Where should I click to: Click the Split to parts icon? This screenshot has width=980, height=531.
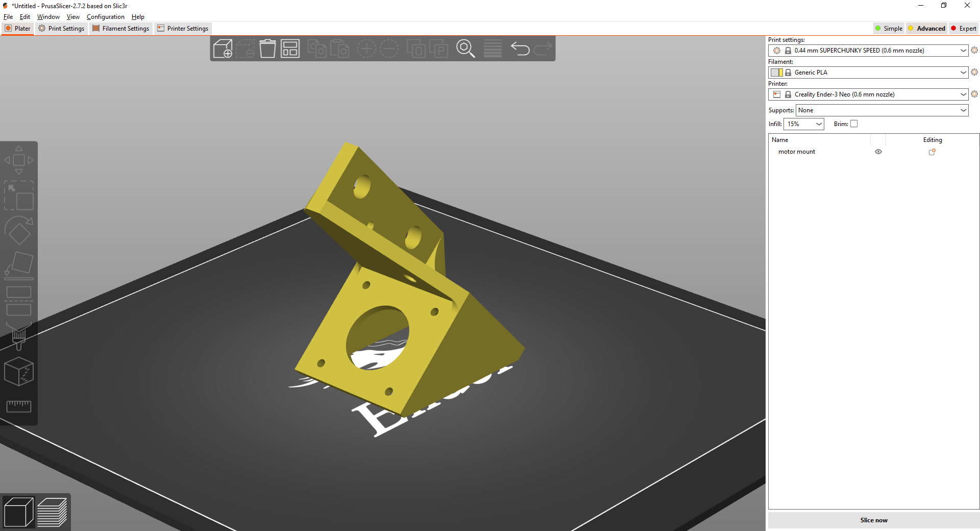point(438,49)
